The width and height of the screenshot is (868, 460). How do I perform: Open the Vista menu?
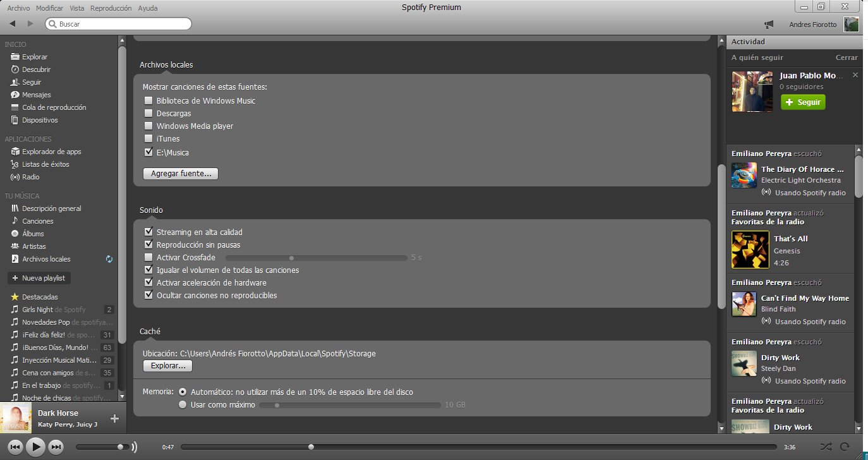point(77,8)
